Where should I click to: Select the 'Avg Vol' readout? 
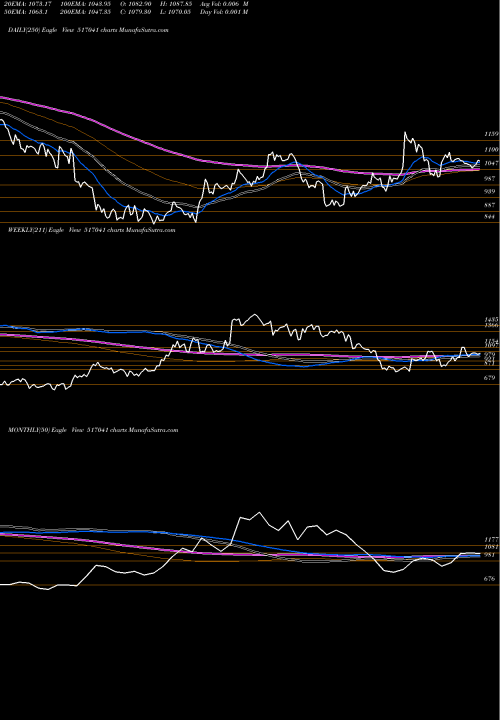click(x=224, y=4)
